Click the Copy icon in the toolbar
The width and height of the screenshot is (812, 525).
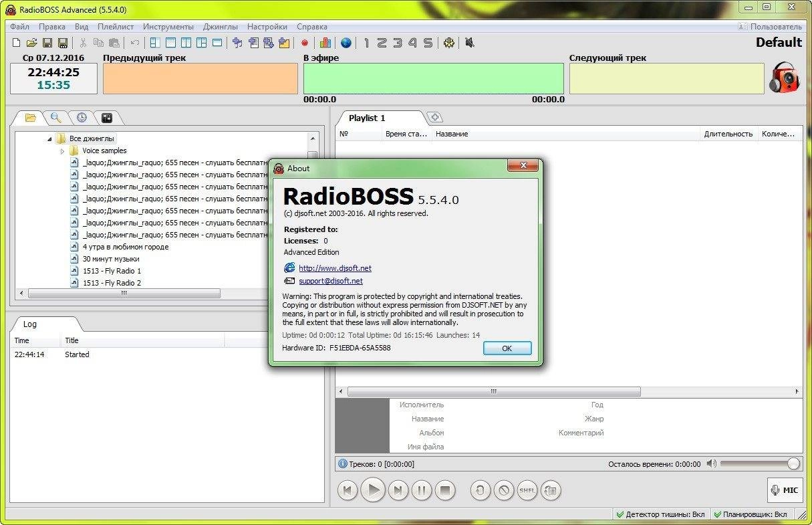point(98,43)
